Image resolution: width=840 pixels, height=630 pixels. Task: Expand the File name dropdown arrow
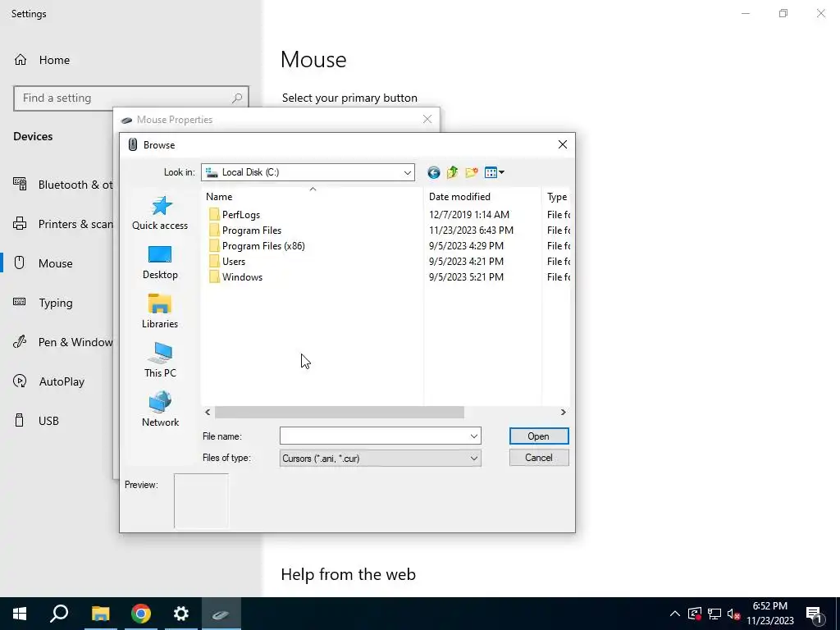click(473, 436)
